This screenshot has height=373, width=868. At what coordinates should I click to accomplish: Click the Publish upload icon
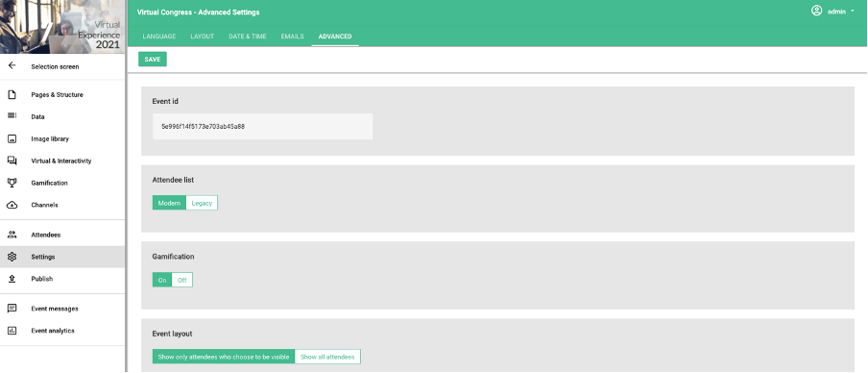[12, 279]
